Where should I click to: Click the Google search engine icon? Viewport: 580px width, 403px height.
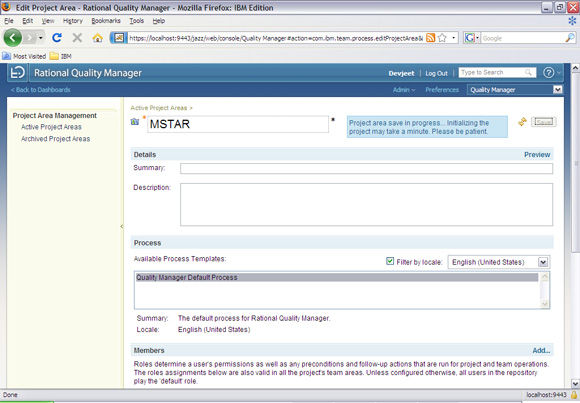pos(469,38)
